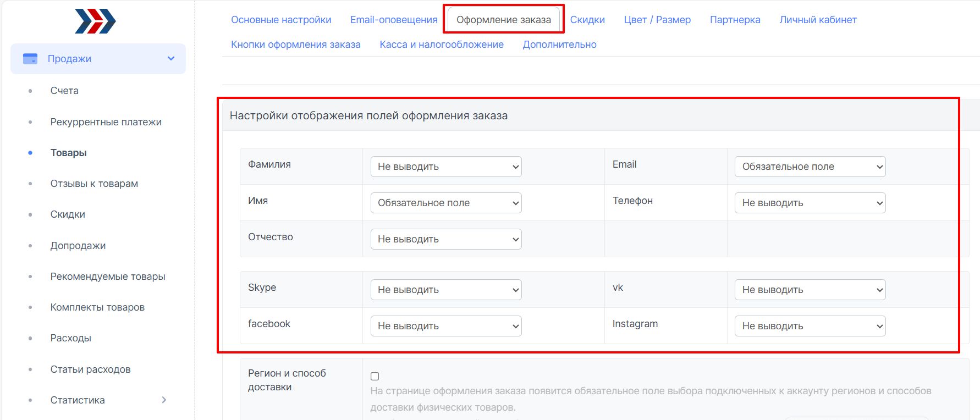The image size is (980, 420).
Task: Open the Фамилия display dropdown
Action: [446, 167]
